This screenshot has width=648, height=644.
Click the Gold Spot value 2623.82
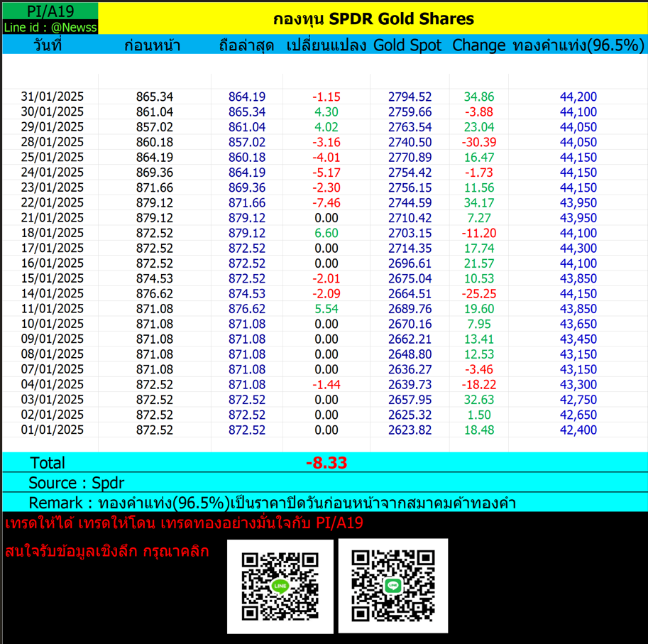[x=410, y=430]
